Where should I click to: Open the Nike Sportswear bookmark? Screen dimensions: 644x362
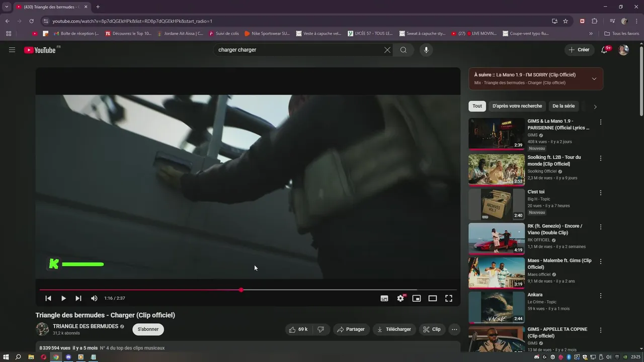click(267, 34)
